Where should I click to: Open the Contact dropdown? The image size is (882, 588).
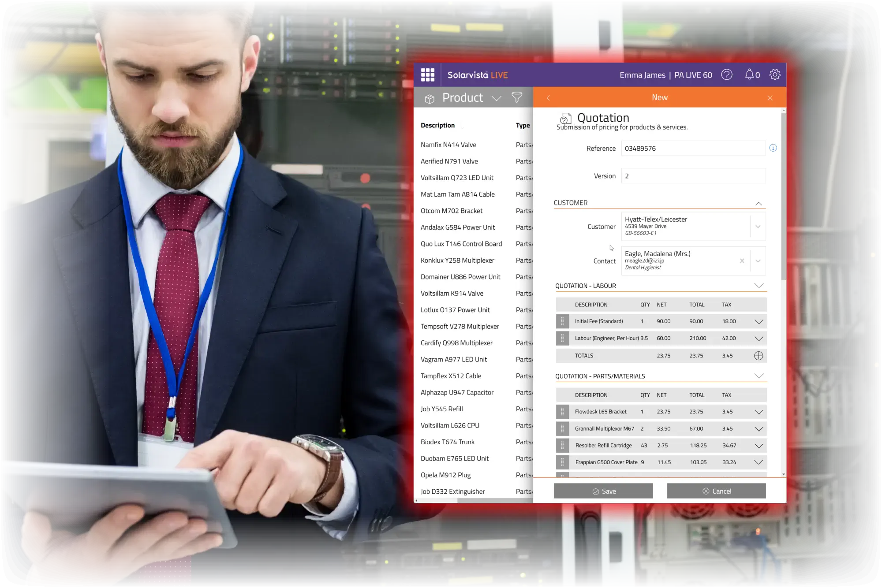click(x=758, y=261)
